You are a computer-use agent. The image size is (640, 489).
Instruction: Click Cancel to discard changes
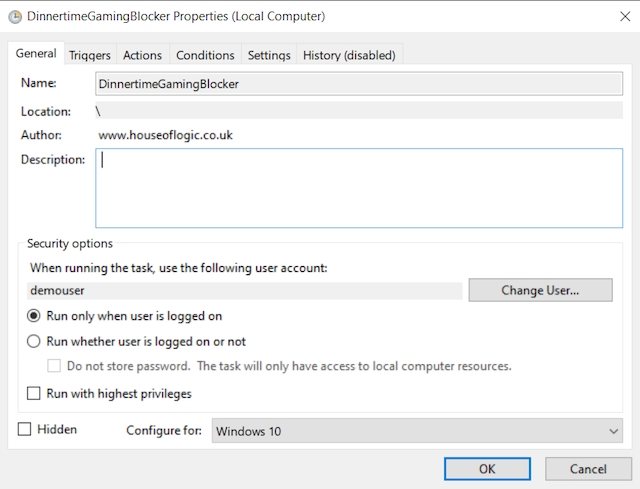588,469
